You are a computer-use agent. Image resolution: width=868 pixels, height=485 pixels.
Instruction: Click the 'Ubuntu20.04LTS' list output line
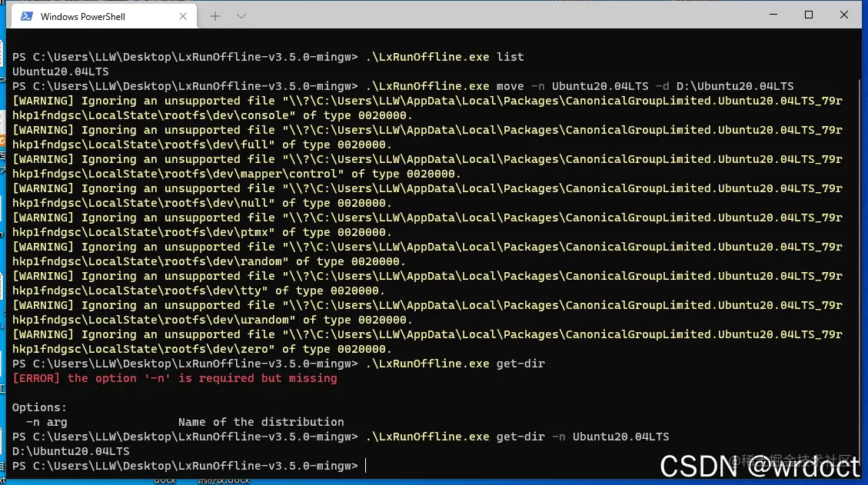tap(60, 71)
